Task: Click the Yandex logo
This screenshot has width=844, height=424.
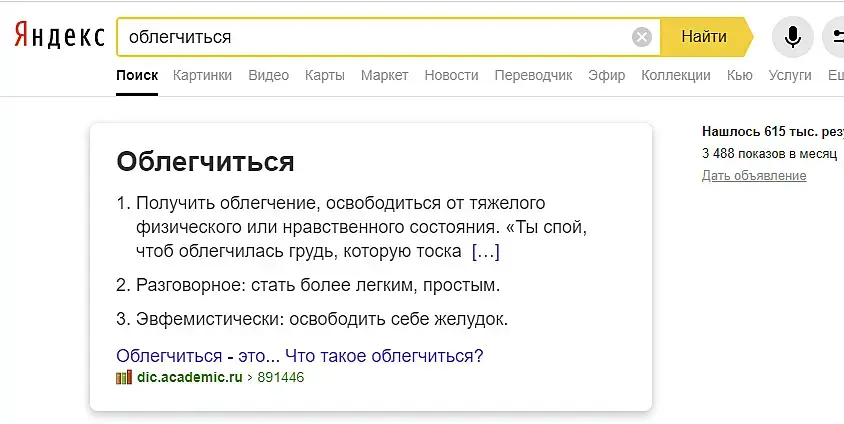Action: pos(59,37)
